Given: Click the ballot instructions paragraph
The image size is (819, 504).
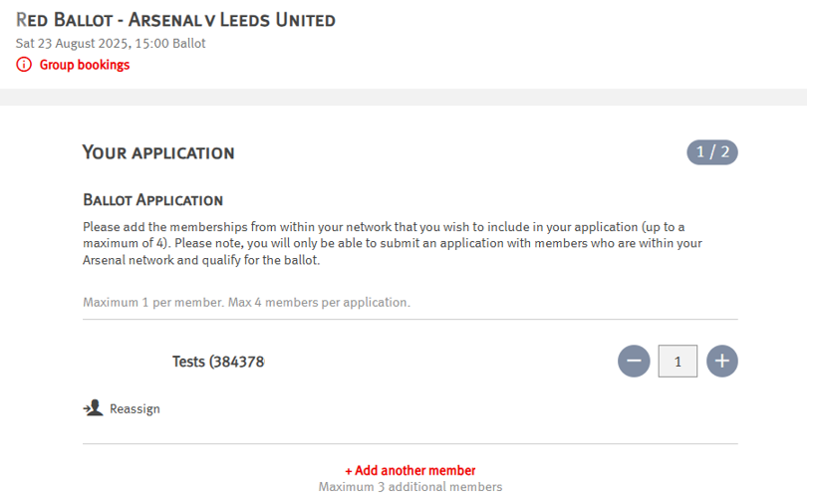Looking at the screenshot, I should tap(394, 244).
